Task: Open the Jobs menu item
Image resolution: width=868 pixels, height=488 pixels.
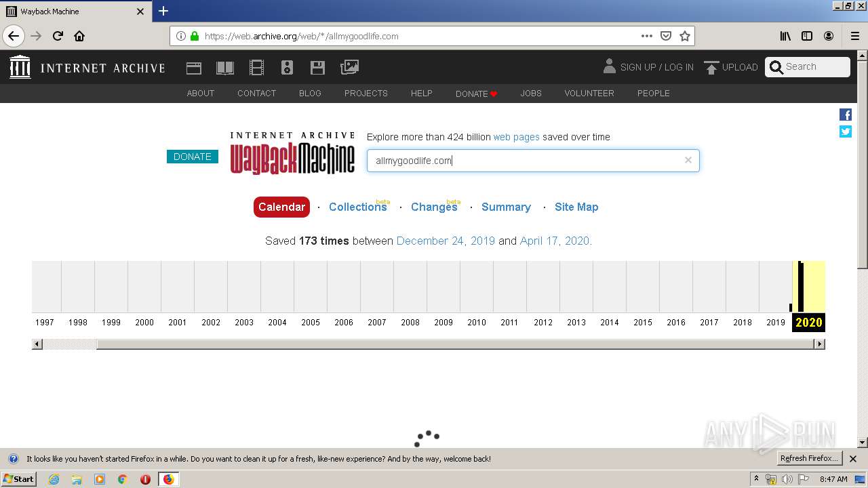Action: (531, 94)
